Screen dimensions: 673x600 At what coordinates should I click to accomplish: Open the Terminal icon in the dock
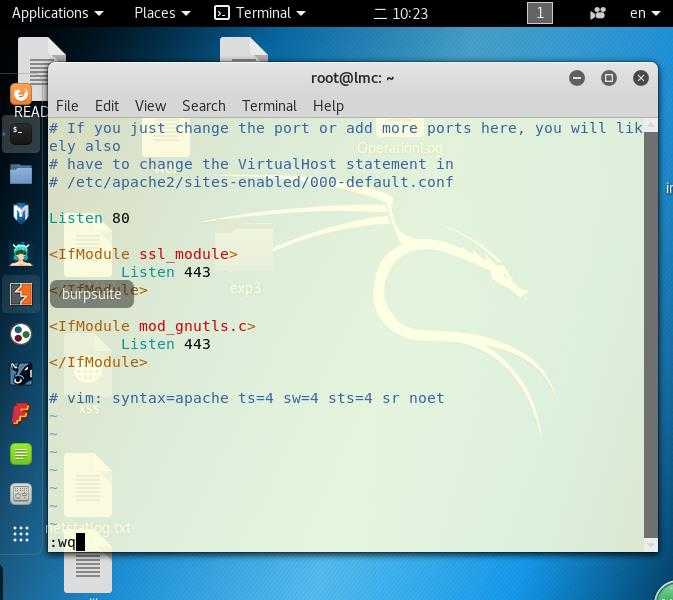(x=21, y=134)
